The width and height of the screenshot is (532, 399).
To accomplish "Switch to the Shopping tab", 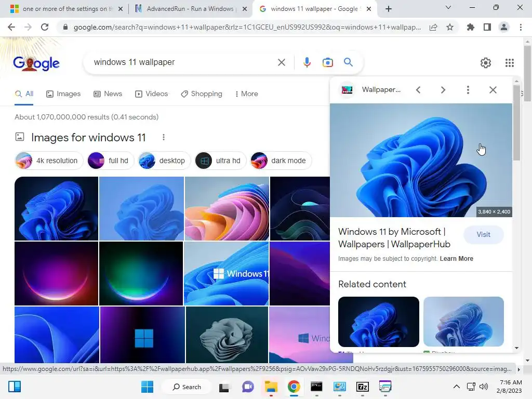I will pyautogui.click(x=202, y=94).
